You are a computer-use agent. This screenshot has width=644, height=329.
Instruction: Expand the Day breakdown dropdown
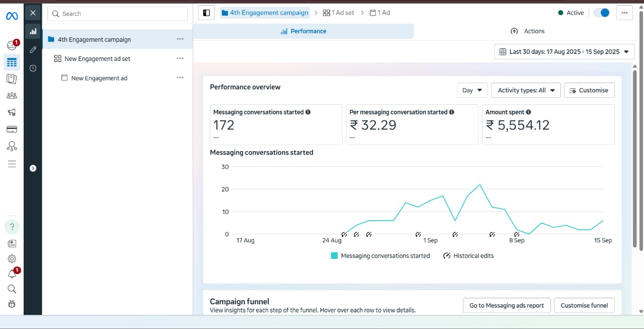pos(472,90)
